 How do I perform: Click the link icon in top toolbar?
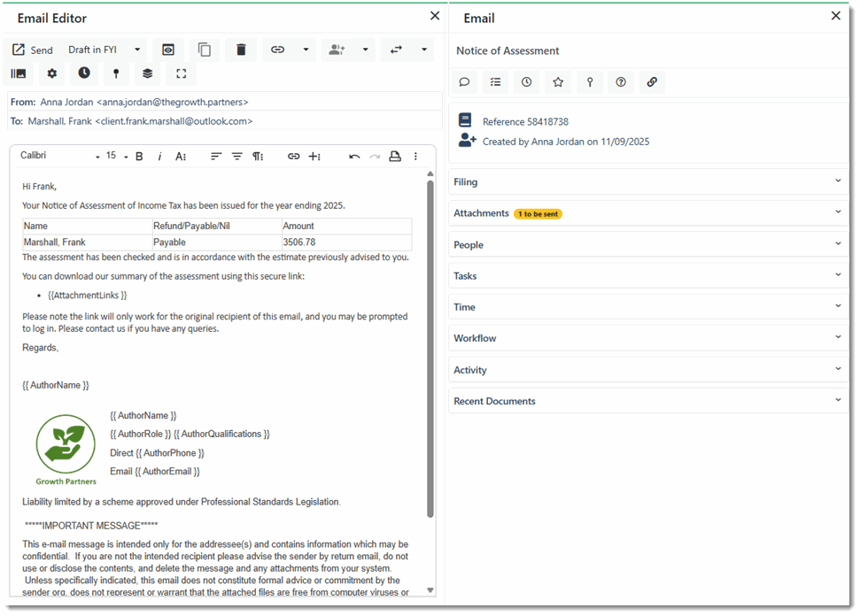point(277,50)
